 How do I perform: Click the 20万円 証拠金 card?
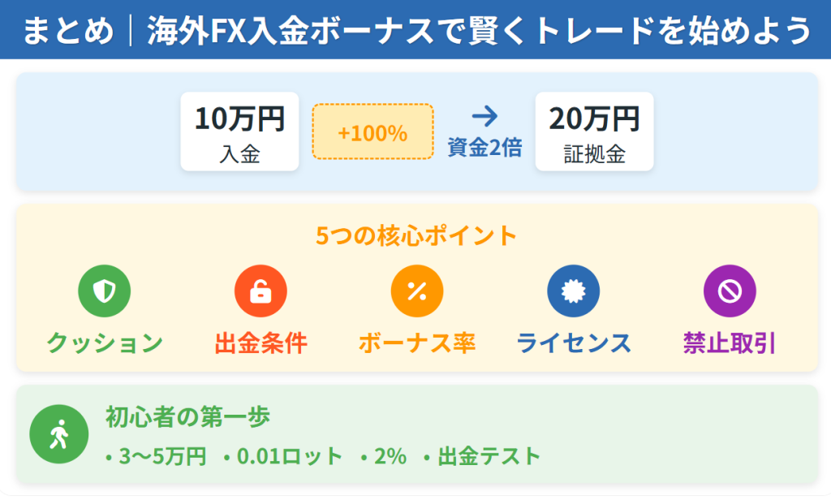tap(594, 131)
